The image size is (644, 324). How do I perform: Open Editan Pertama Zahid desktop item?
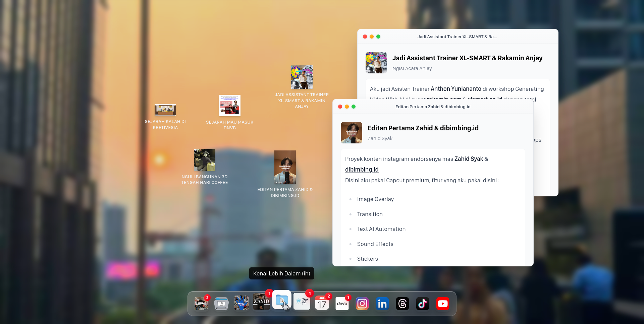(285, 174)
